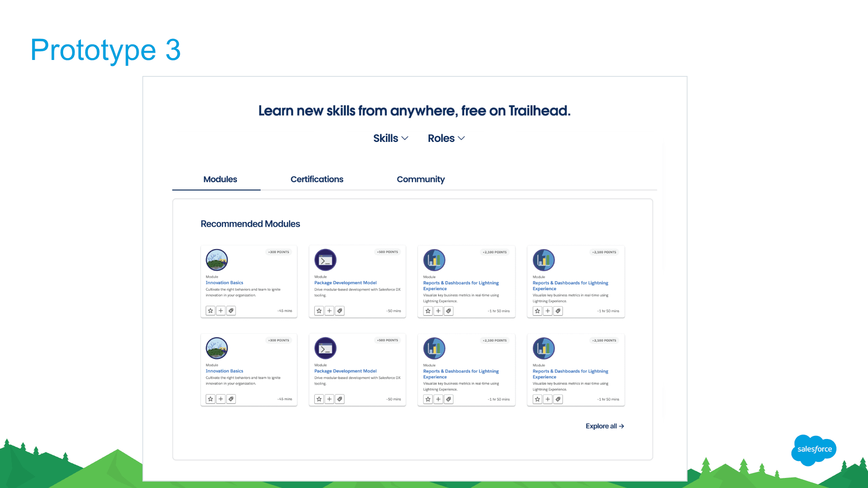868x488 pixels.
Task: Open the Community tab
Action: (x=421, y=179)
